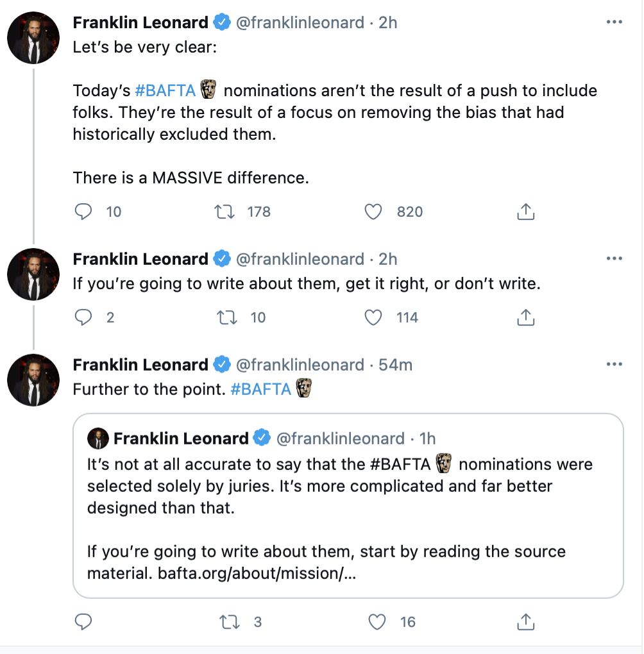Share the 'get it right' tweet
The image size is (644, 654).
click(525, 317)
